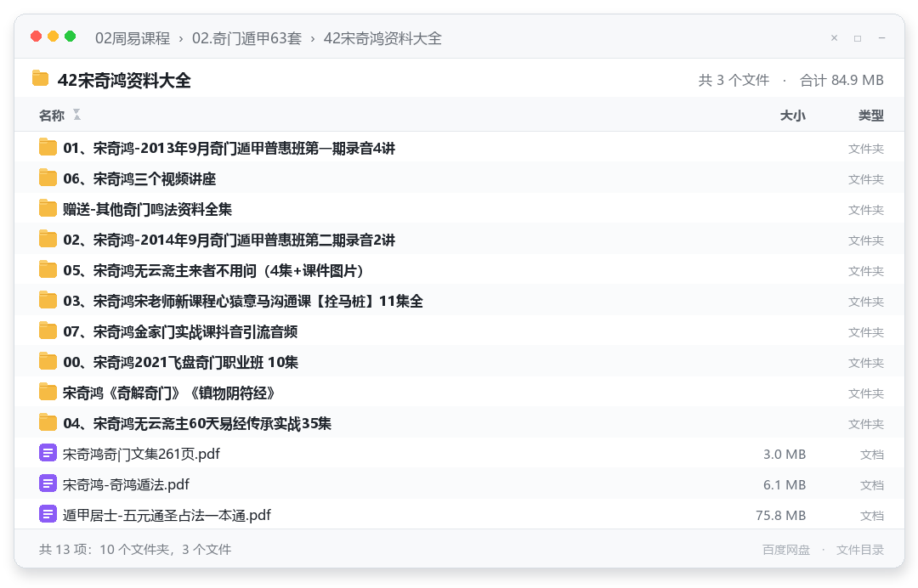This screenshot has width=918, height=588.
Task: Navigate to 02.奇门遁甲63套 breadcrumb
Action: pos(247,38)
